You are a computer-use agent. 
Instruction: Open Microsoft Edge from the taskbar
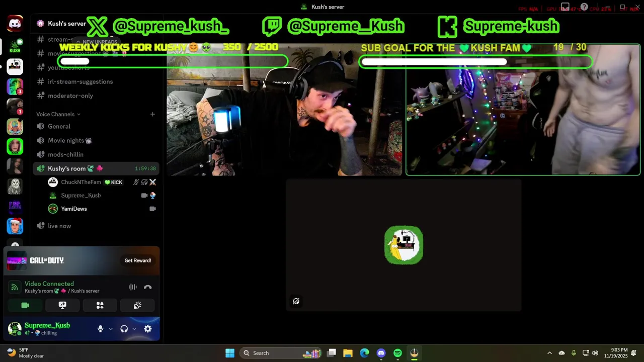click(x=364, y=353)
